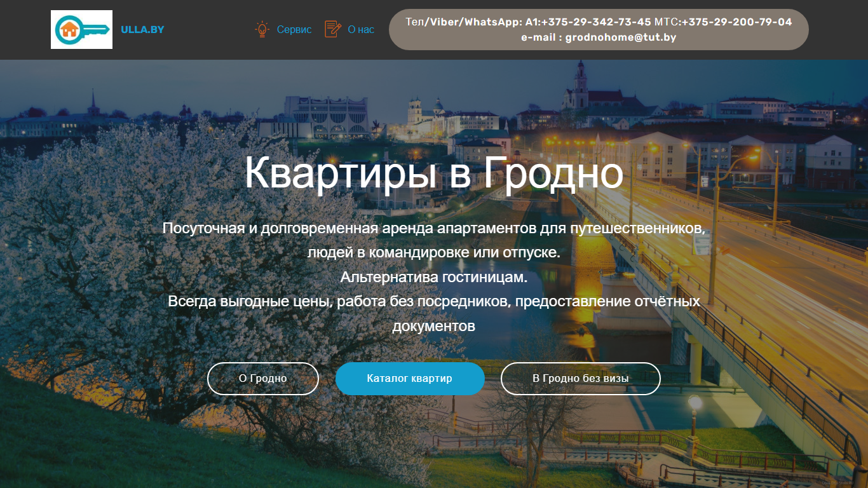The image size is (868, 488).
Task: Open the ULLA.BY home link
Action: (x=142, y=29)
